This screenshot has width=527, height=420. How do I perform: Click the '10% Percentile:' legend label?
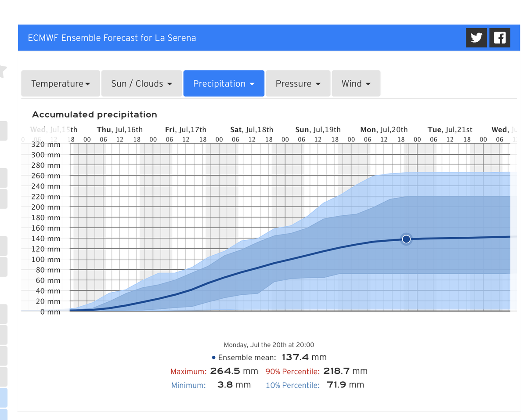point(292,385)
